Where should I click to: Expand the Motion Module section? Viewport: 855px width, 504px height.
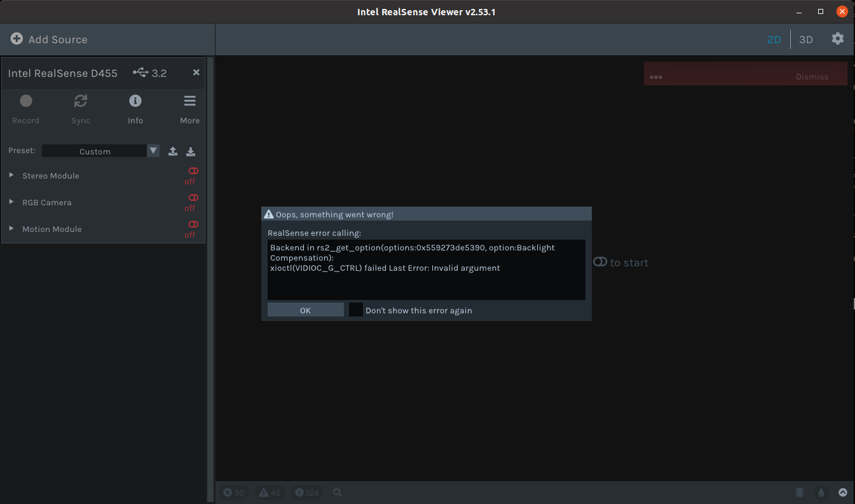point(10,229)
